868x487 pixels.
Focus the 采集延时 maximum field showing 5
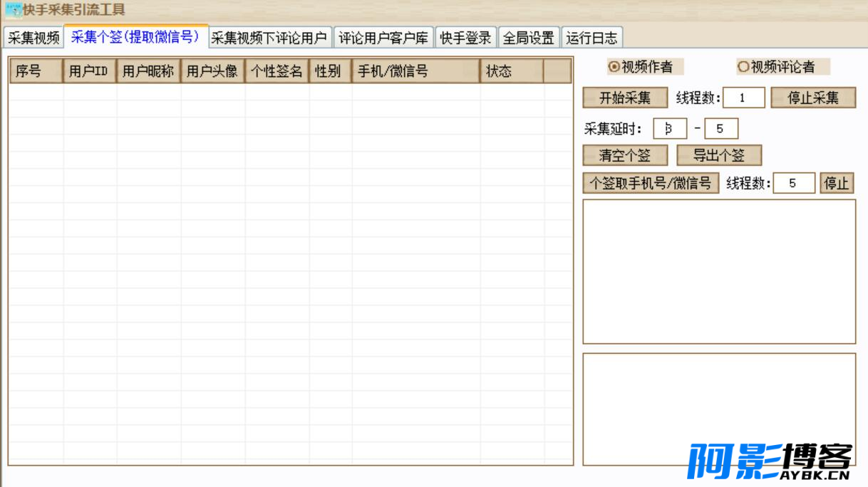[721, 129]
